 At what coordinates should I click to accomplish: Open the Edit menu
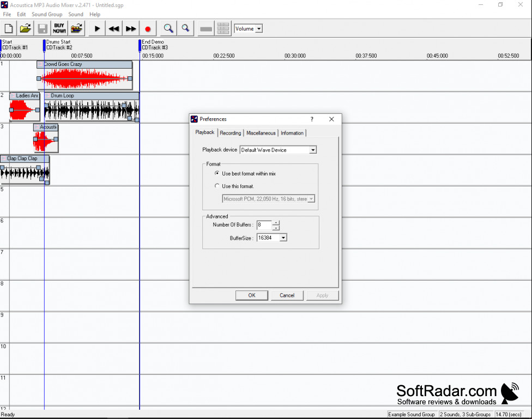pyautogui.click(x=21, y=14)
